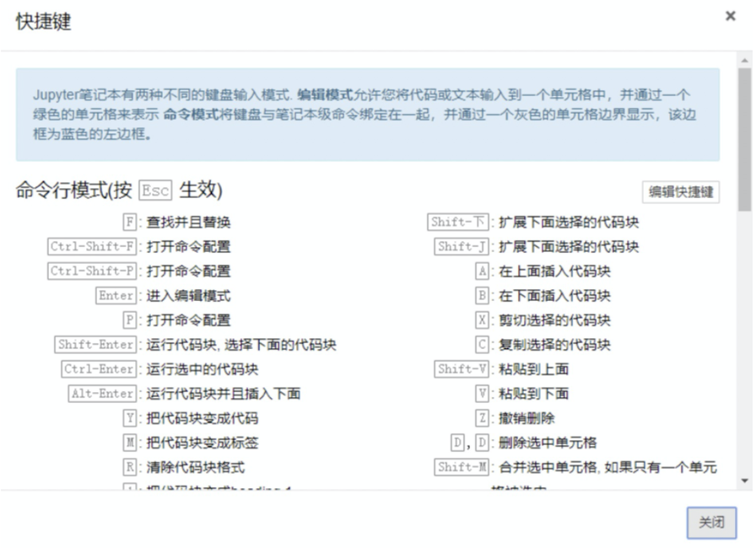
Task: Click the scrollbar down arrow
Action: 744,481
